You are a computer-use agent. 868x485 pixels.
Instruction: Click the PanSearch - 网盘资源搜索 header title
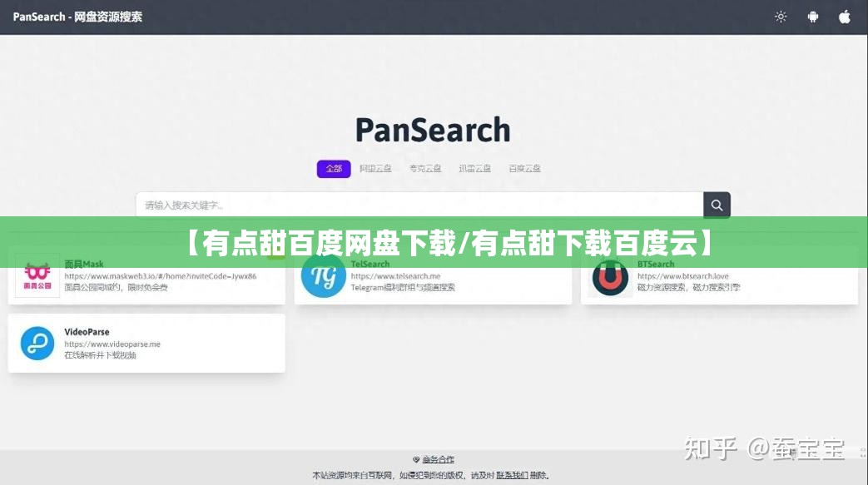click(x=77, y=17)
